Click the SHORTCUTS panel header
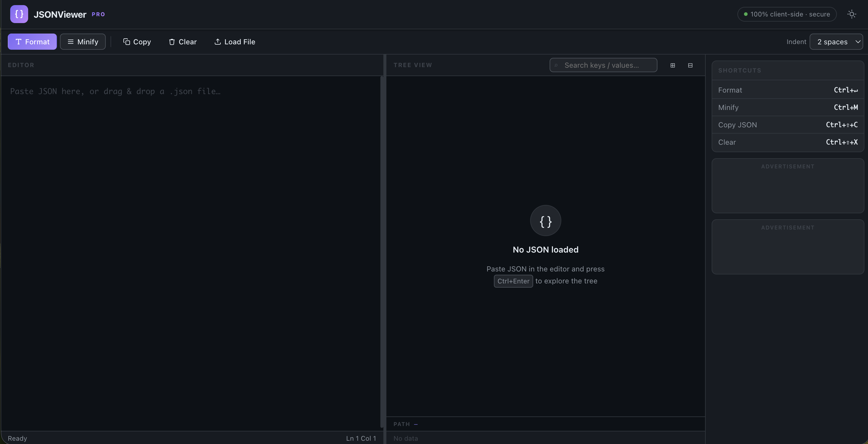868x444 pixels. [788, 70]
